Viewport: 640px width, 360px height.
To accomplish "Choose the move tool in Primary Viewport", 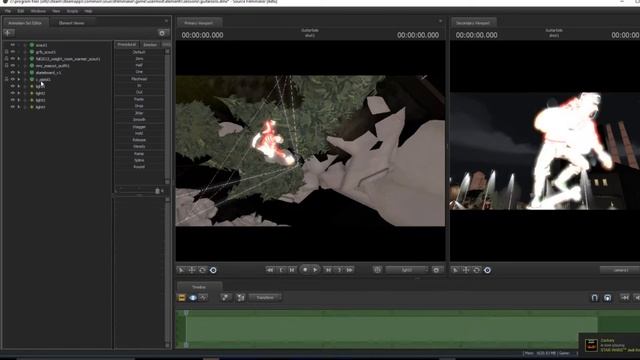I will (192, 270).
